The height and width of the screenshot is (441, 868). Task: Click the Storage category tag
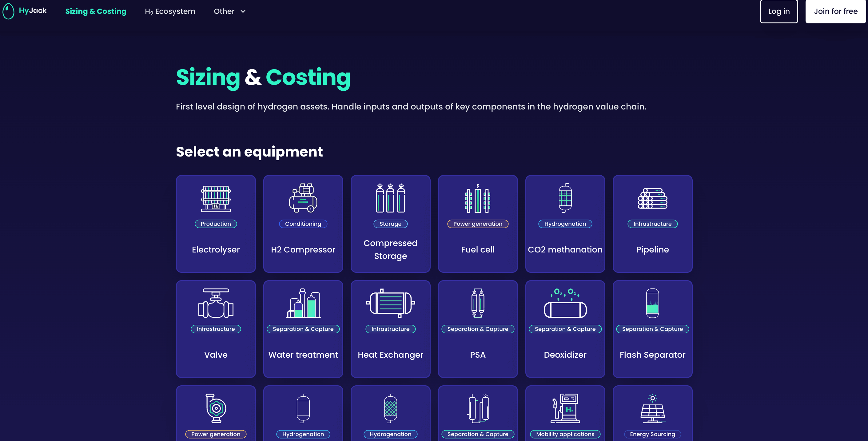click(x=391, y=224)
